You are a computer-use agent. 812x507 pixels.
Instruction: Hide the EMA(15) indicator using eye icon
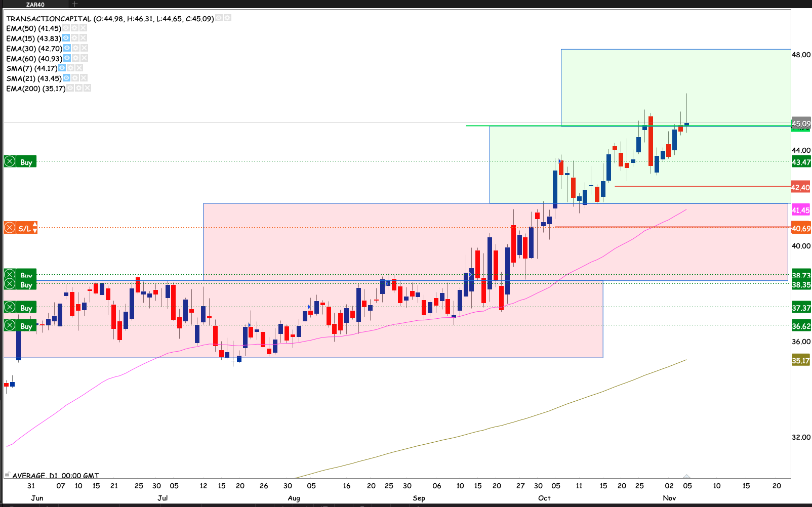(x=66, y=38)
